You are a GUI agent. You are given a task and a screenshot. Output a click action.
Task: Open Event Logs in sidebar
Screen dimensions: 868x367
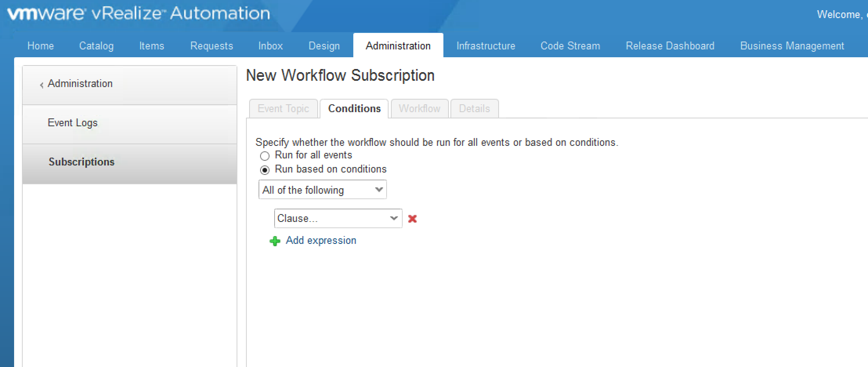click(x=130, y=124)
